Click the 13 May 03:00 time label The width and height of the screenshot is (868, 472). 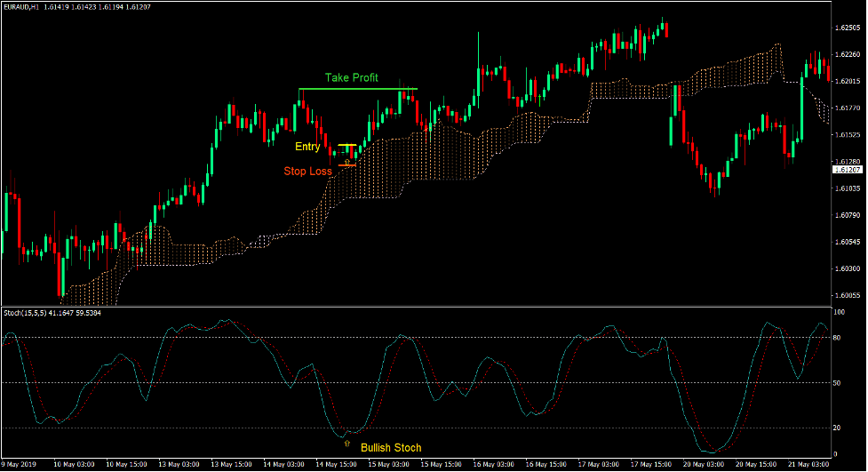(x=179, y=464)
